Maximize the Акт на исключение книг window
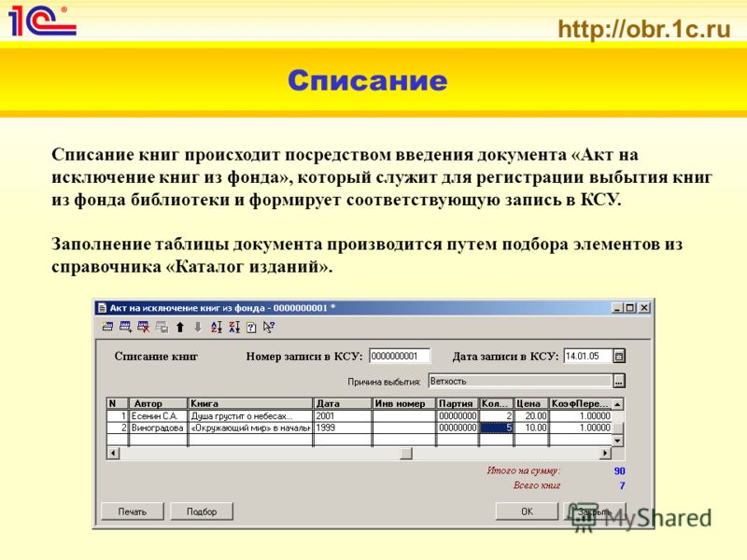 (629, 308)
